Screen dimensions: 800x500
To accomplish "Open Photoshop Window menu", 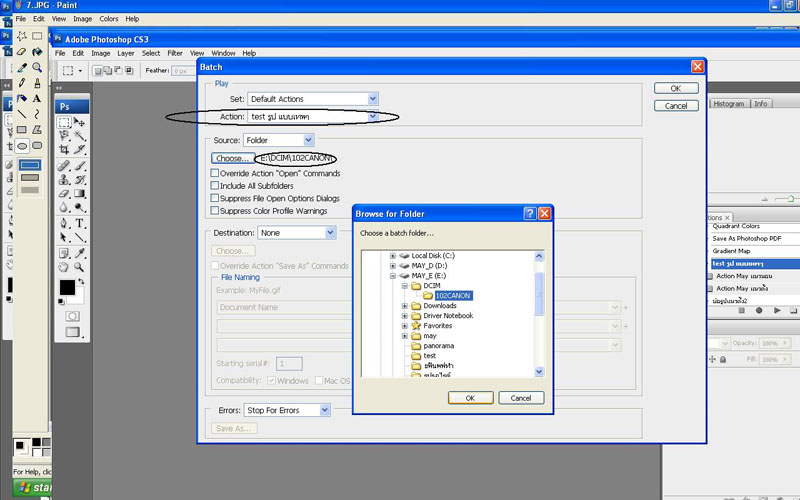I will [223, 53].
